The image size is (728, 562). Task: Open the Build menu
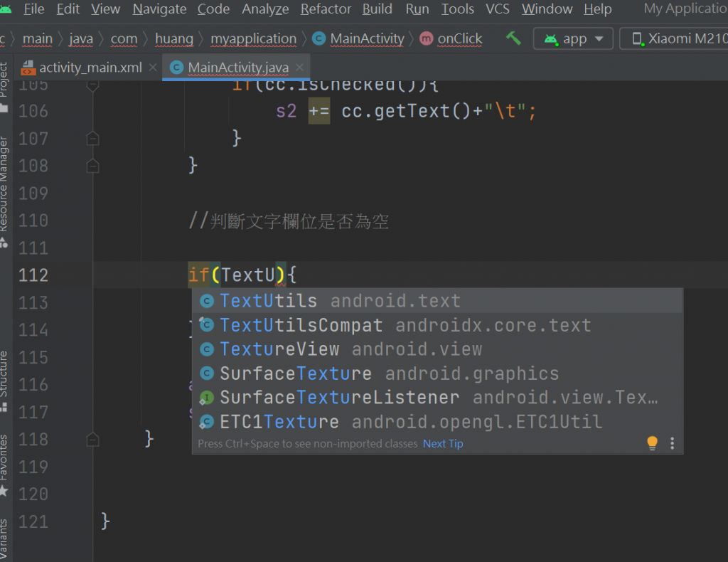pyautogui.click(x=377, y=9)
